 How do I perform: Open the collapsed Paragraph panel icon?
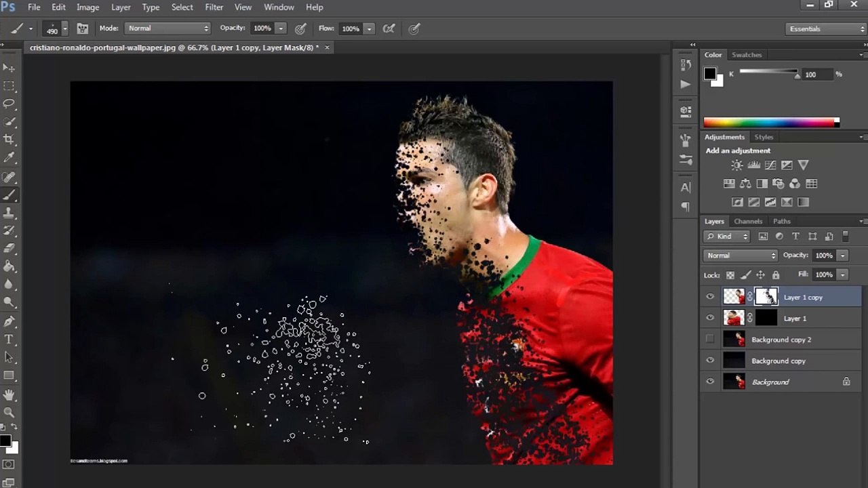tap(686, 207)
